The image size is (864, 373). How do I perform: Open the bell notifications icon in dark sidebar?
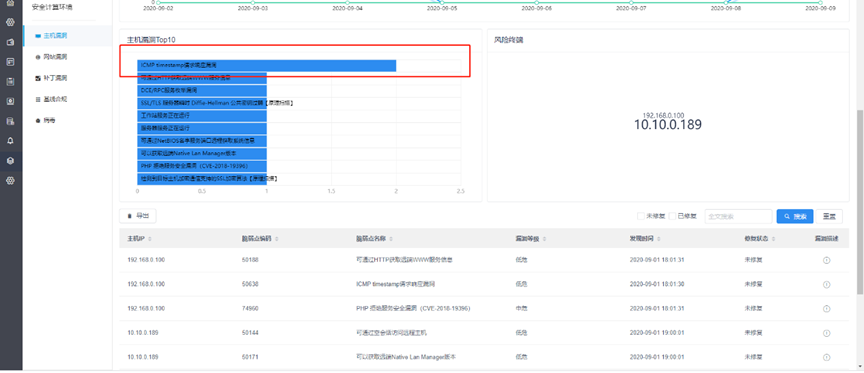[x=10, y=140]
